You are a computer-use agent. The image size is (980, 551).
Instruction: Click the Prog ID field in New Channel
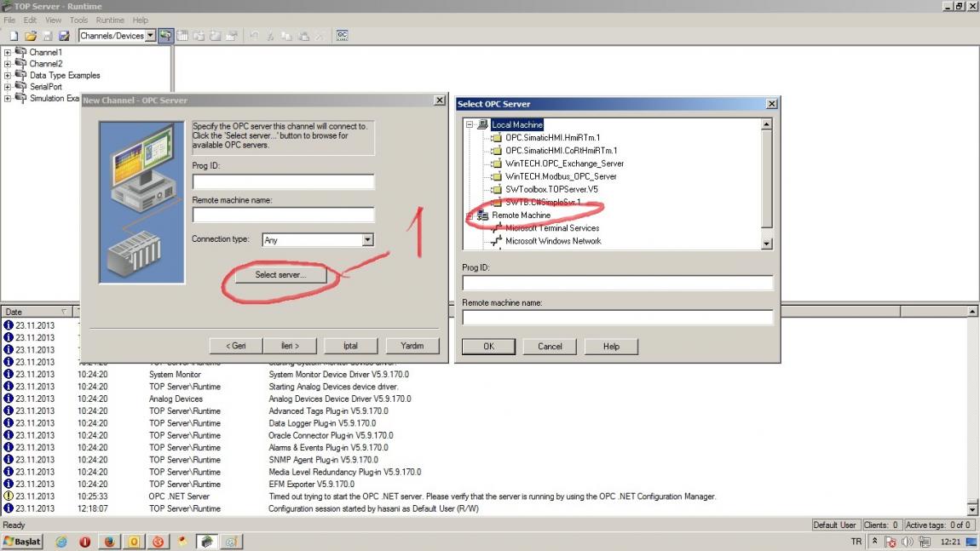coord(283,181)
